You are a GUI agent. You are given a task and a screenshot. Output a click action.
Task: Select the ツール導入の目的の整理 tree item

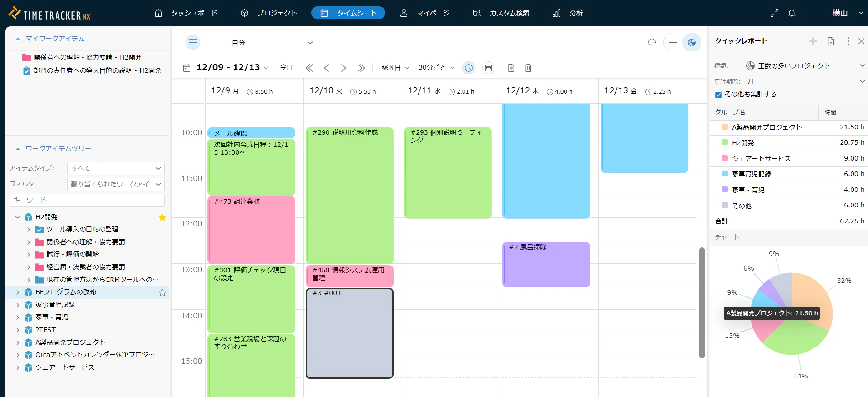(x=82, y=230)
